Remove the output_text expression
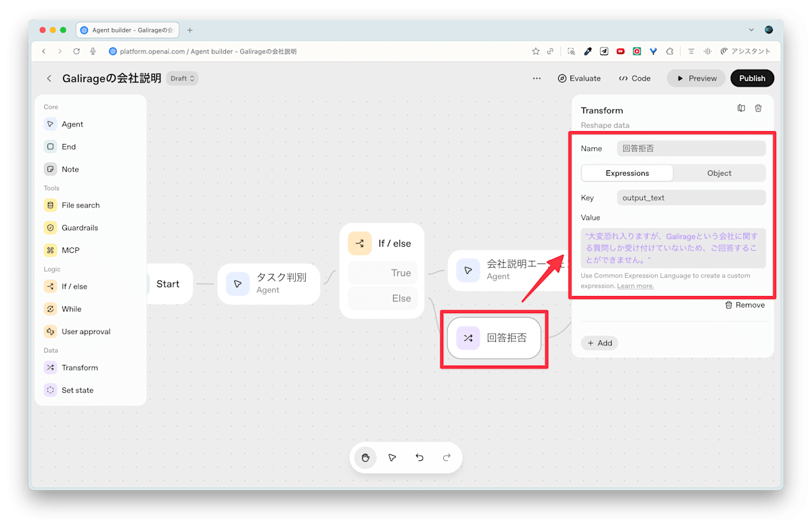 click(744, 305)
